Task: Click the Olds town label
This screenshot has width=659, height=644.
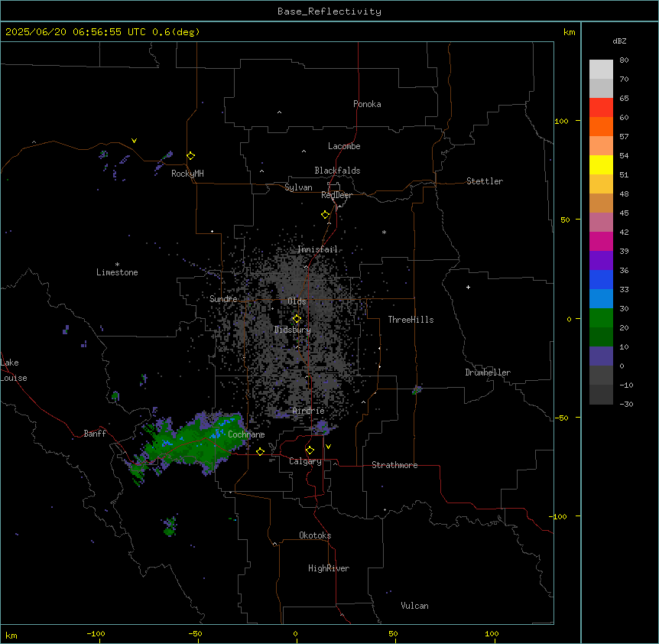Action: [x=297, y=301]
